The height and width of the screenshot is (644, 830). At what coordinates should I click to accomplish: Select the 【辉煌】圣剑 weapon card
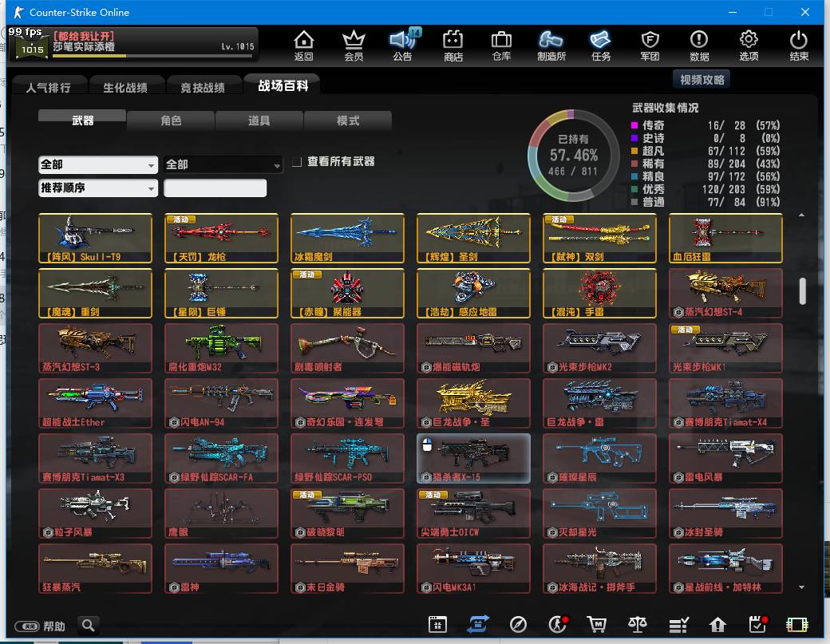click(x=473, y=238)
